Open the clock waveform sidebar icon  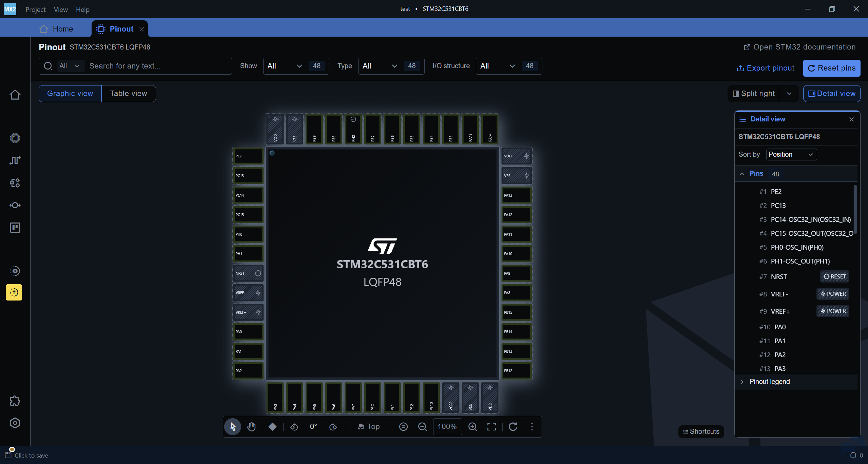(x=15, y=160)
